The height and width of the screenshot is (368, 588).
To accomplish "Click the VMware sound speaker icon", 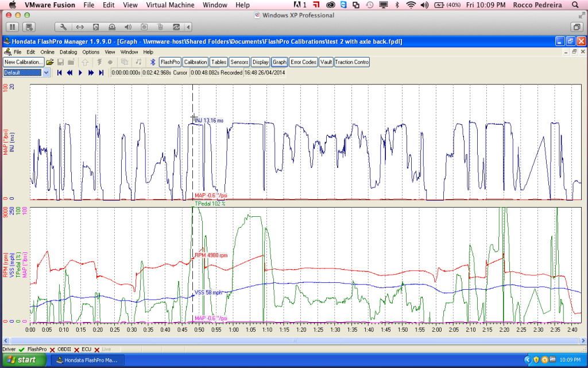I will (x=128, y=27).
